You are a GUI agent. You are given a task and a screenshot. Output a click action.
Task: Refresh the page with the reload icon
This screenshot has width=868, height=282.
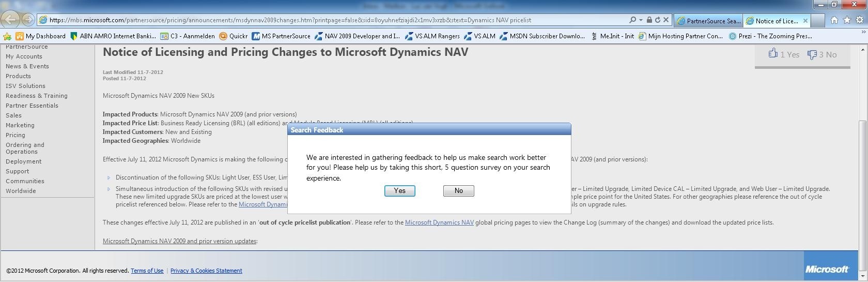coord(658,20)
